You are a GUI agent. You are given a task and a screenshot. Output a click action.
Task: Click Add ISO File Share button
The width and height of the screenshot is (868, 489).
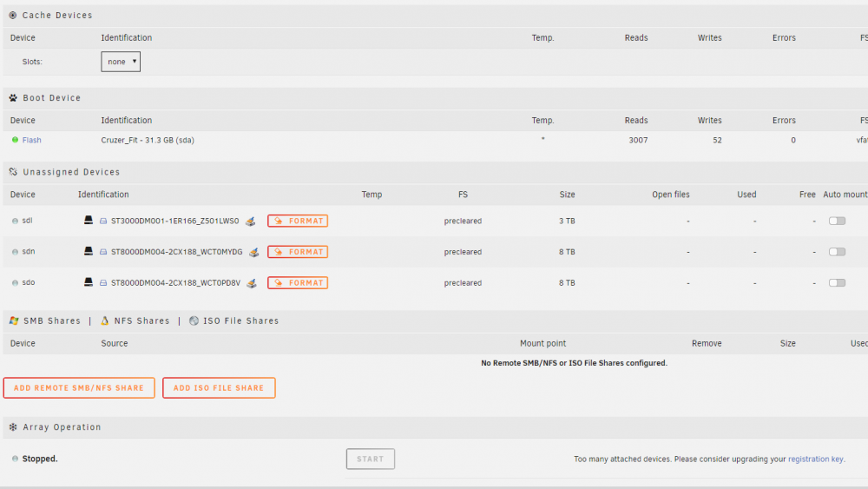point(219,388)
